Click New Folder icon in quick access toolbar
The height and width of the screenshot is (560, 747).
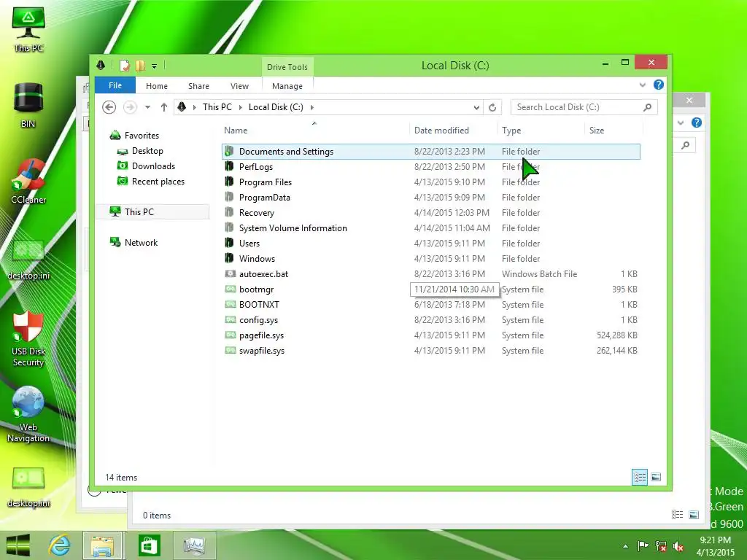[140, 66]
